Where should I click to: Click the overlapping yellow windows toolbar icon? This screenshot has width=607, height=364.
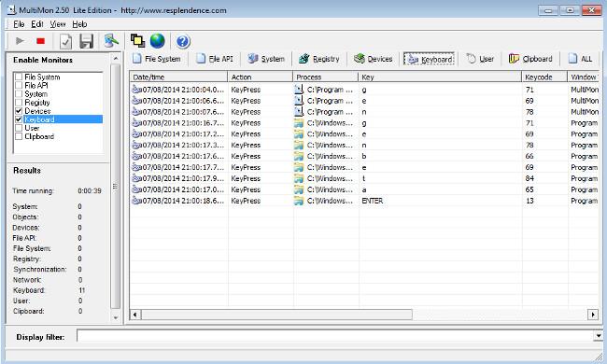pyautogui.click(x=137, y=41)
